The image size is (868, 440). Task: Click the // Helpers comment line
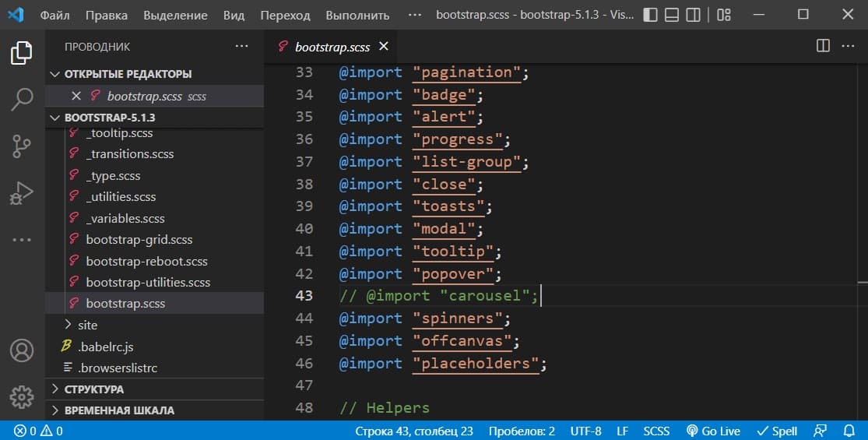point(385,408)
